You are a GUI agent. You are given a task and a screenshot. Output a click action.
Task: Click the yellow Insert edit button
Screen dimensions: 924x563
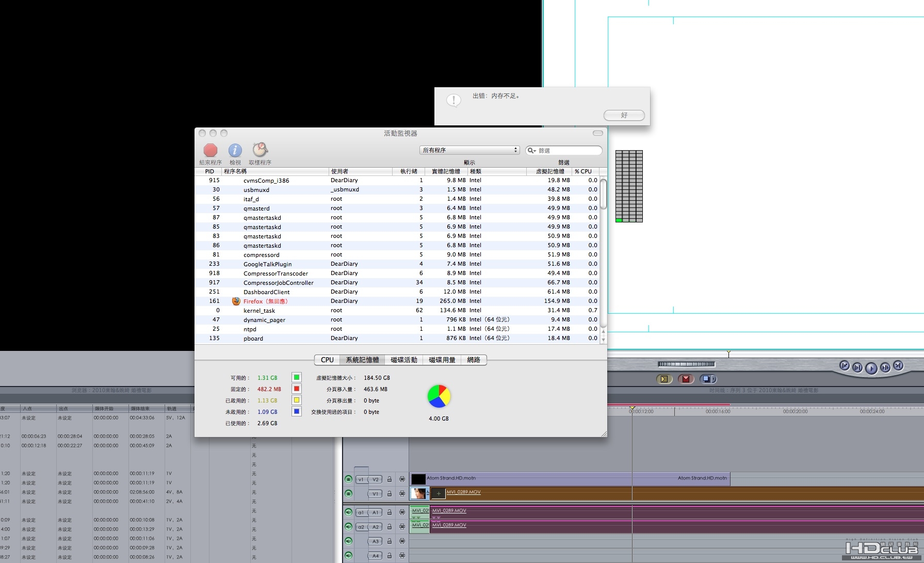[664, 379]
